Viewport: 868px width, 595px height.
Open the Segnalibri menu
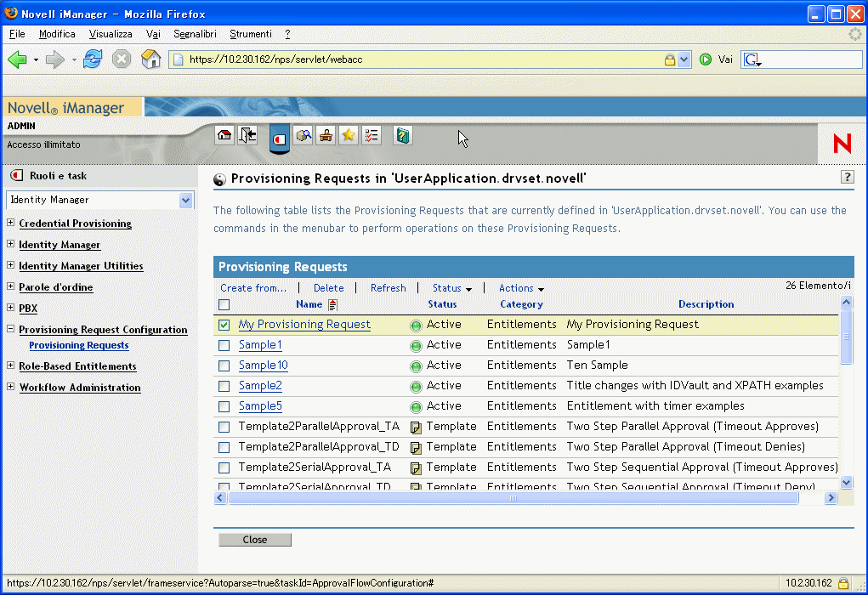pyautogui.click(x=195, y=34)
